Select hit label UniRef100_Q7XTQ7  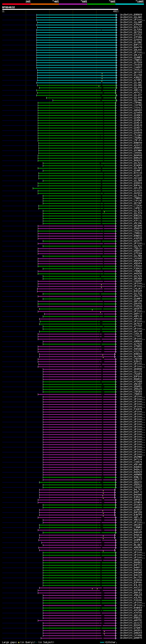click(x=131, y=35)
